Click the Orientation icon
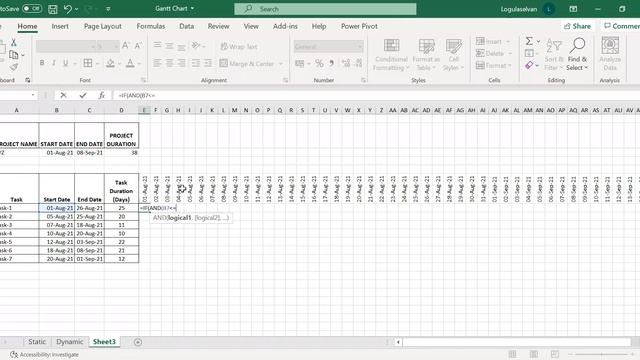Screen dimensions: 640x360 196,46
